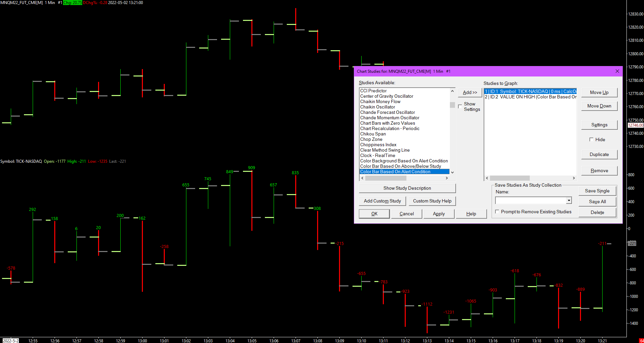
Task: Click the Symbol: TICK-NASDAQ region header
Action: point(21,161)
